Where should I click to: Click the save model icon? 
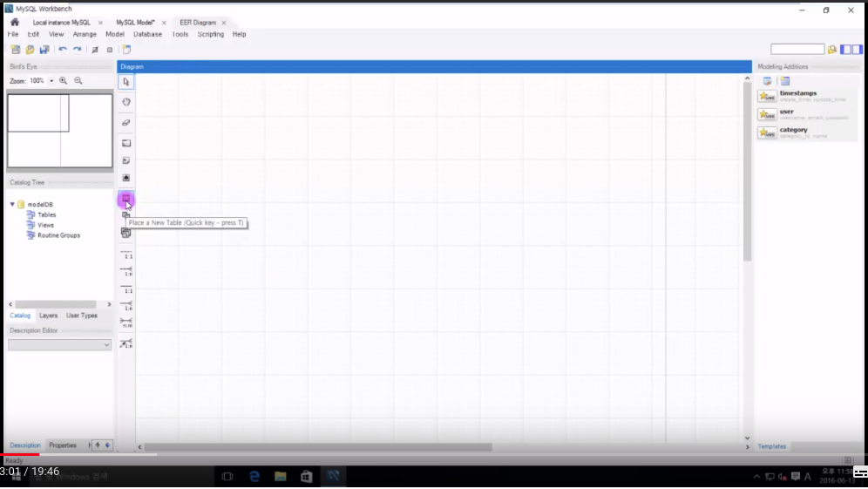pos(44,50)
